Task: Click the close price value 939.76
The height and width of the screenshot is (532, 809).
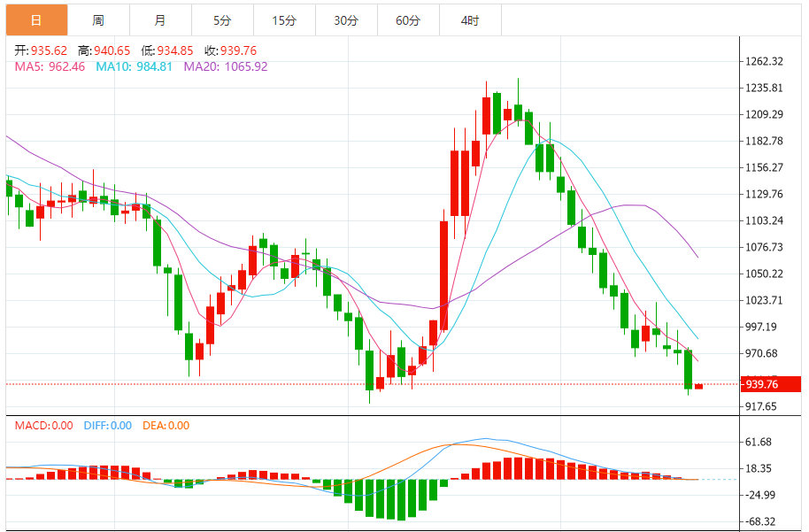Action: 238,50
